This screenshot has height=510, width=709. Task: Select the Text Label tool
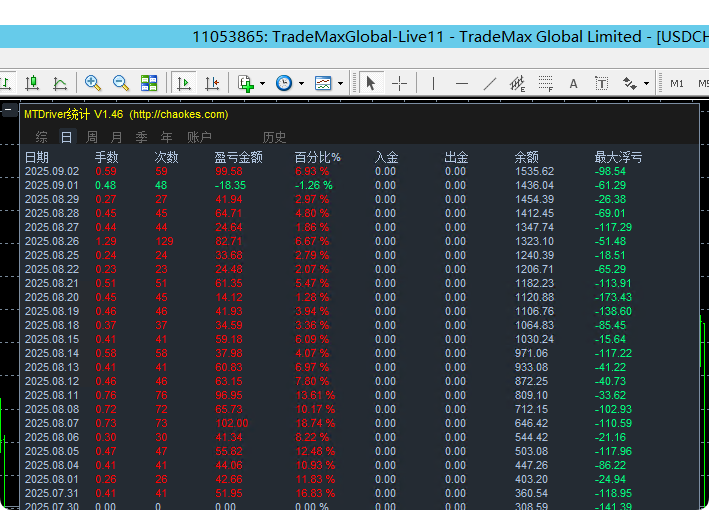pyautogui.click(x=601, y=83)
